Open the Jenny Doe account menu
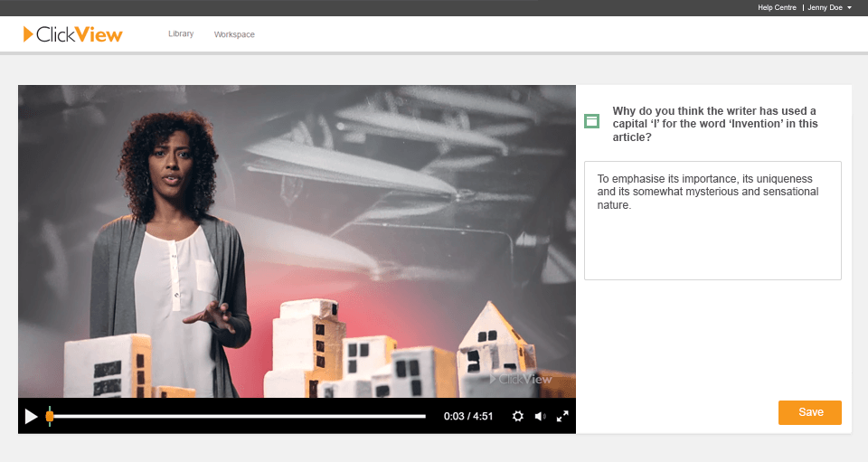Image resolution: width=868 pixels, height=462 pixels. coord(825,7)
